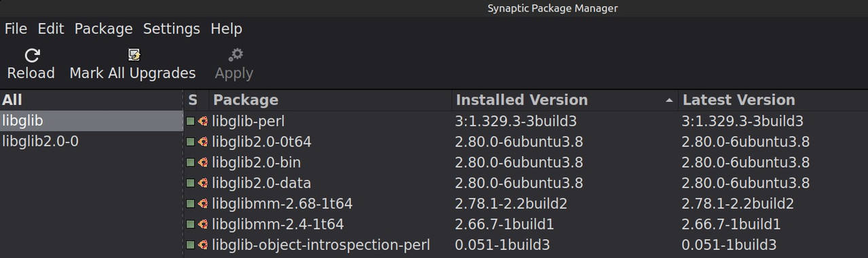Toggle status box for libglib2.0-data

coord(191,183)
